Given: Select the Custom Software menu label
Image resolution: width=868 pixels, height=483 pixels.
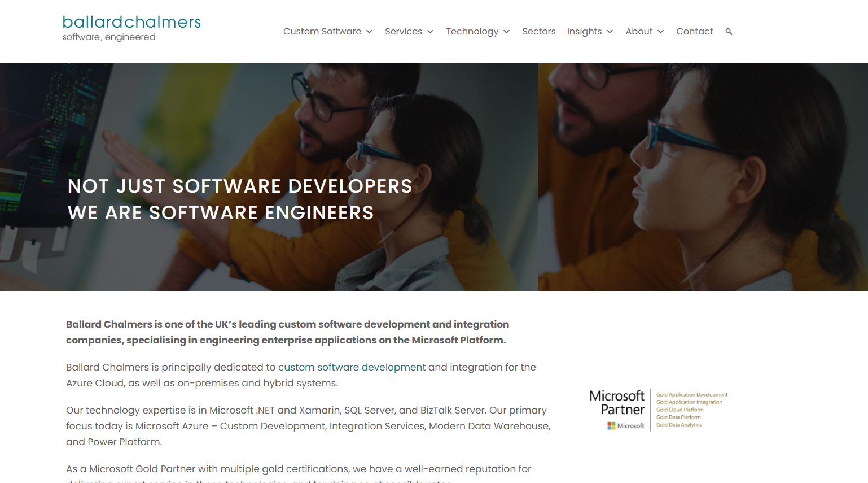Looking at the screenshot, I should click(x=322, y=32).
